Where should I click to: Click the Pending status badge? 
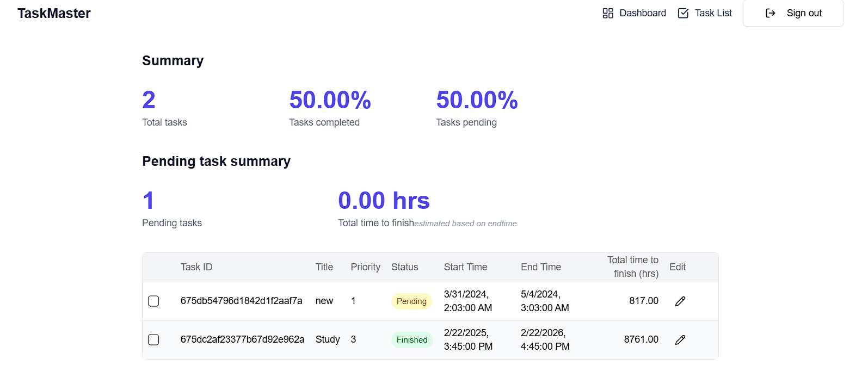pyautogui.click(x=411, y=301)
